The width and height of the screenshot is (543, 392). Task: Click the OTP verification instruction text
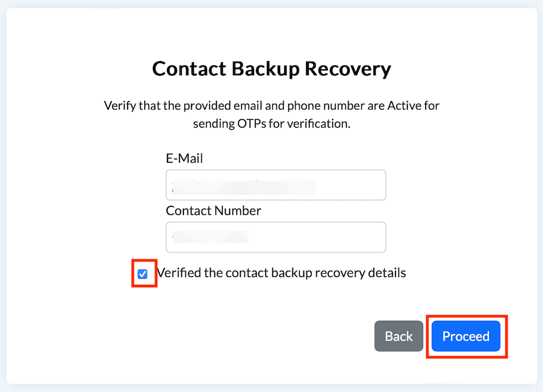pos(271,115)
